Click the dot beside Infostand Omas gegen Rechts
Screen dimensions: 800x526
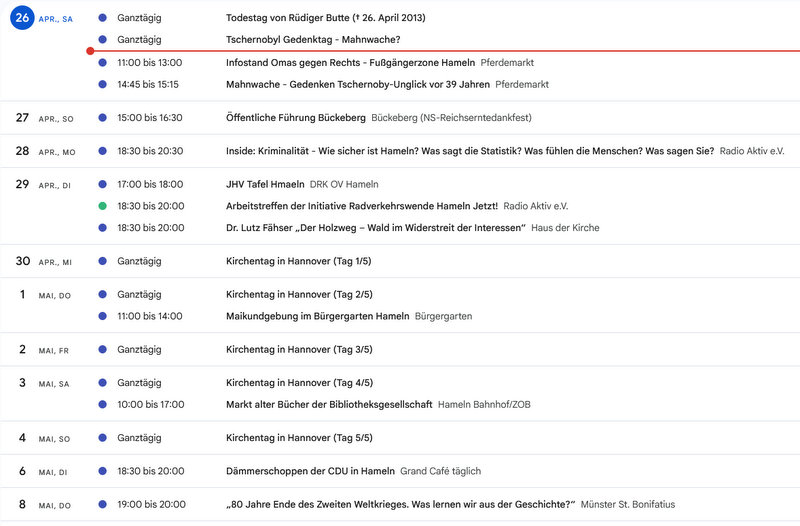(x=103, y=63)
